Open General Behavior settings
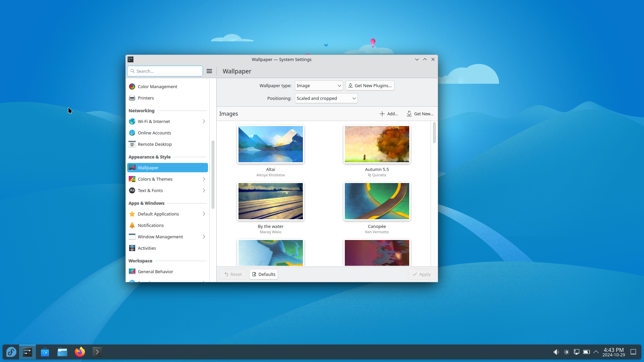Image resolution: width=644 pixels, height=362 pixels. point(167,271)
